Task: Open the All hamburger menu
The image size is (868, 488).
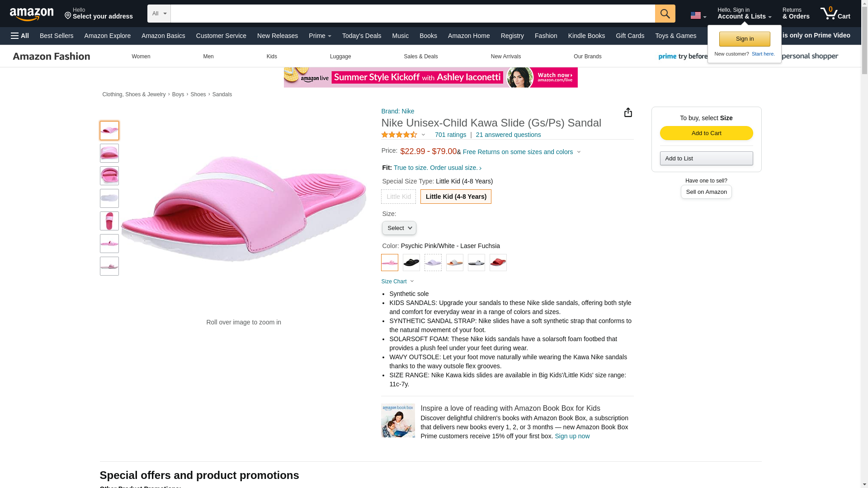Action: tap(20, 36)
